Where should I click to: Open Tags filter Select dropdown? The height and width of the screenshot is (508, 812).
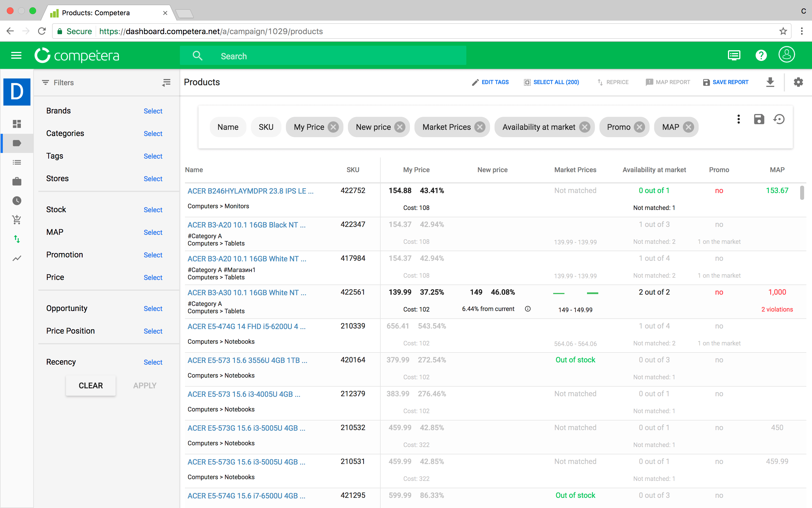pos(153,156)
